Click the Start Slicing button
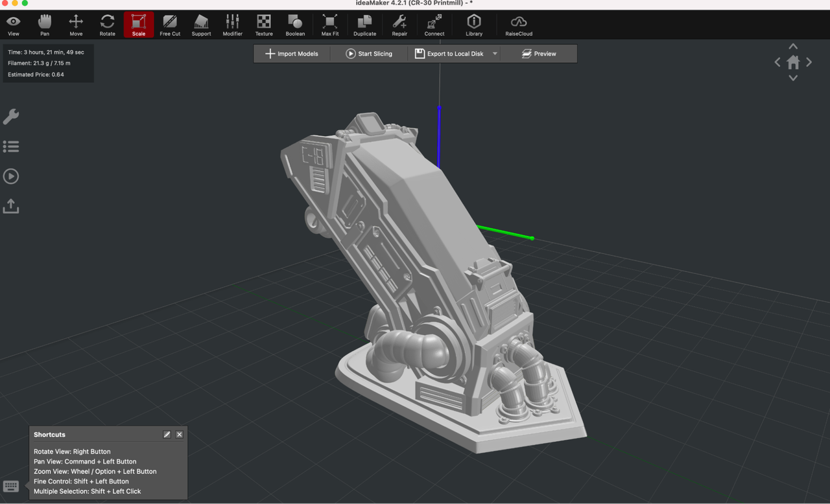Screen dimensions: 830x504 (x=369, y=54)
